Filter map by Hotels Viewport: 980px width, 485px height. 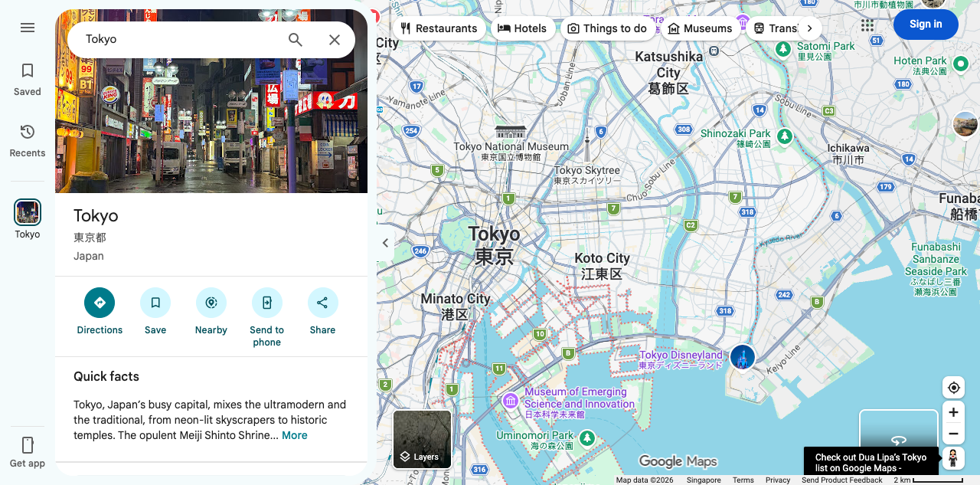(523, 28)
